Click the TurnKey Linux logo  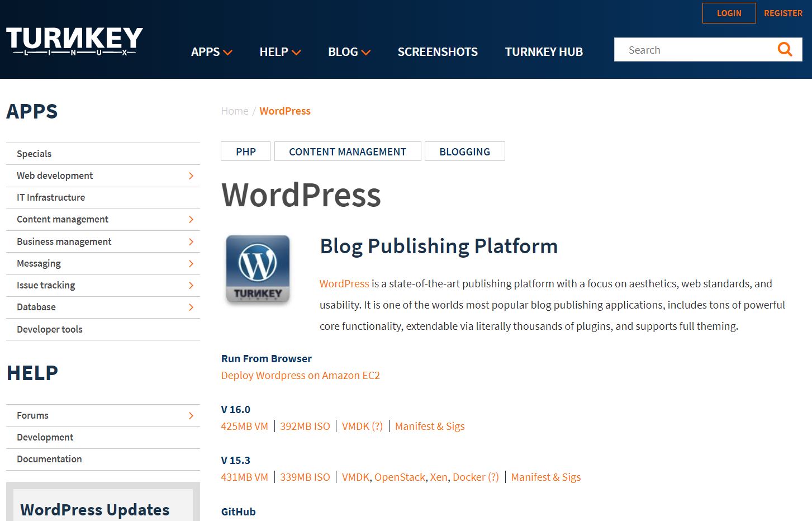(74, 42)
